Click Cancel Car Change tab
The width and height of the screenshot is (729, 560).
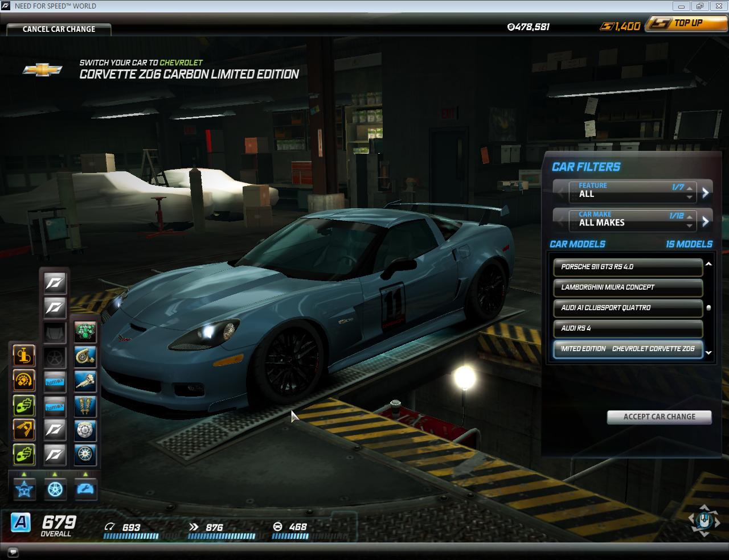tap(59, 29)
